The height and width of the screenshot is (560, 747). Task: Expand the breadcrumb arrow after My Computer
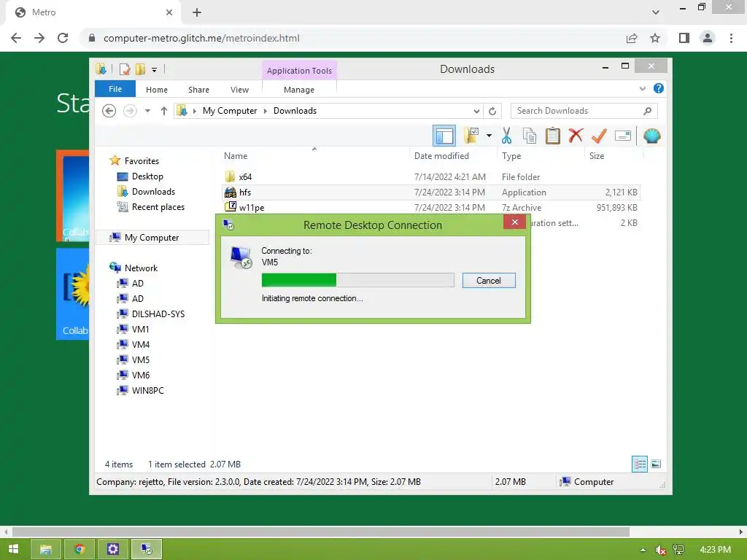[266, 112]
